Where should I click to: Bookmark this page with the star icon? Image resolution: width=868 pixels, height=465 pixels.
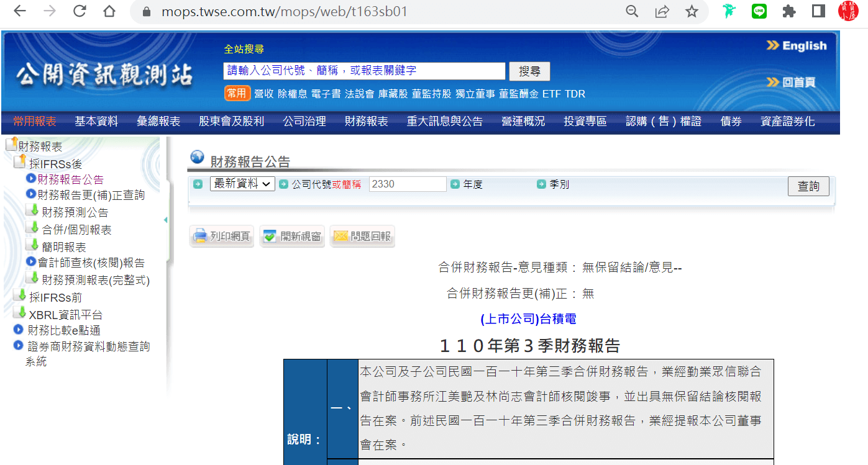[x=692, y=12]
